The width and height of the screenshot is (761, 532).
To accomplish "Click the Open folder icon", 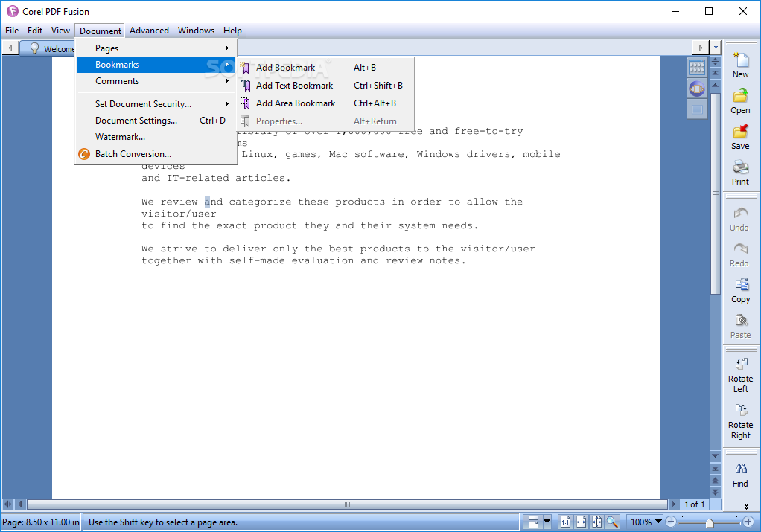I will 741,95.
